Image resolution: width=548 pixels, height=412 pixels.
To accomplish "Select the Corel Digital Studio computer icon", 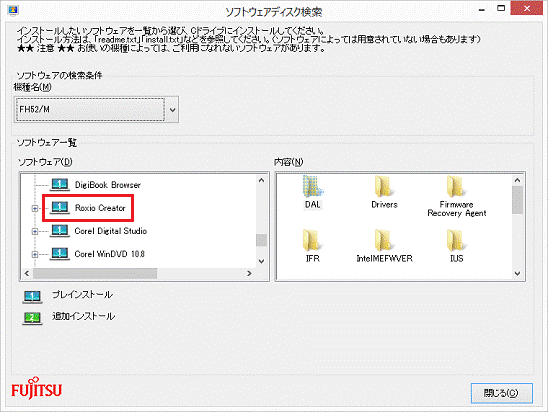I will tap(60, 231).
